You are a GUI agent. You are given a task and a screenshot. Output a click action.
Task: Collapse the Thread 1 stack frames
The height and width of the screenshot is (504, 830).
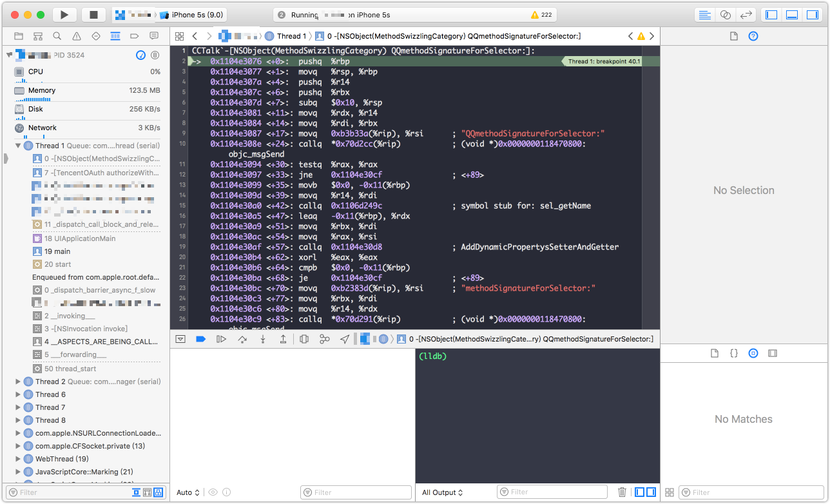point(18,146)
